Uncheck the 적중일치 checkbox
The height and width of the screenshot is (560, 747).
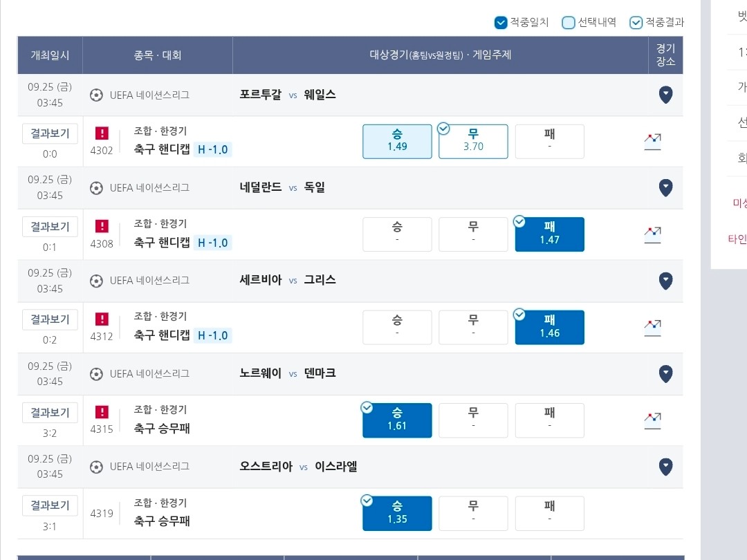pos(501,22)
